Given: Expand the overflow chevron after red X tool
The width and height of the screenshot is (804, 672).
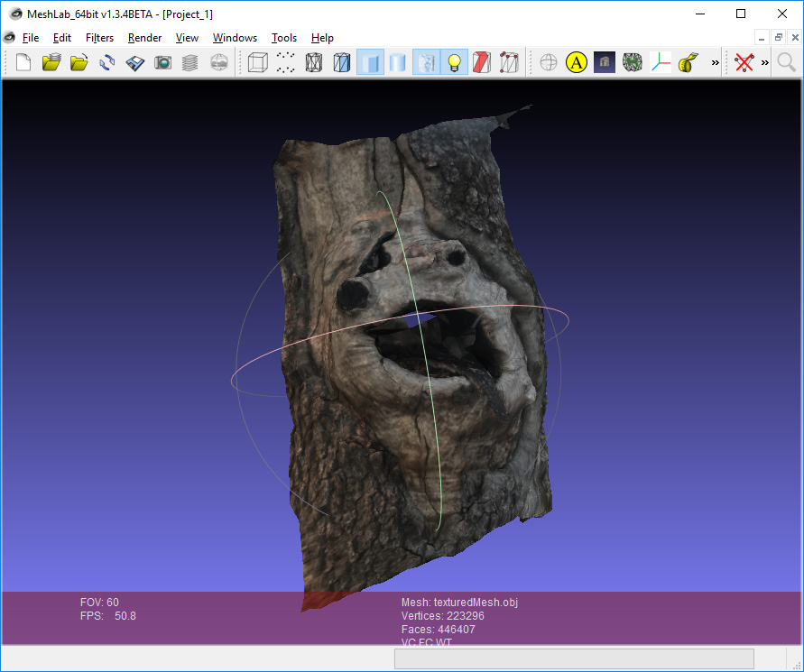Looking at the screenshot, I should 764,62.
